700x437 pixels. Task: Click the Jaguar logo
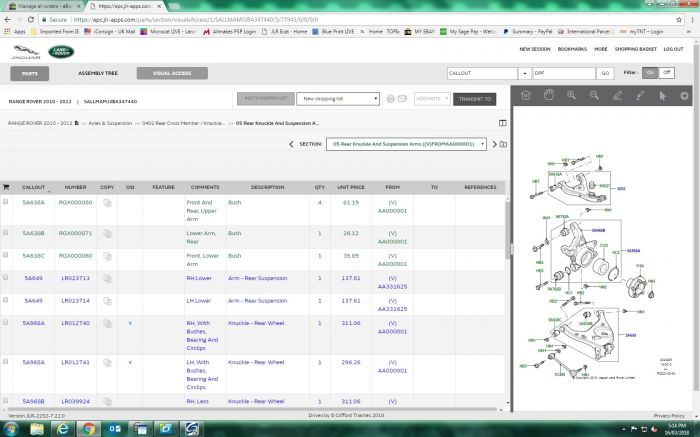25,52
